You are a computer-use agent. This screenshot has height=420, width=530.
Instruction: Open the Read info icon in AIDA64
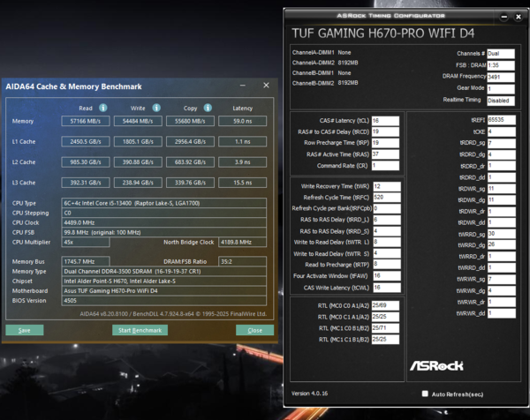point(103,108)
